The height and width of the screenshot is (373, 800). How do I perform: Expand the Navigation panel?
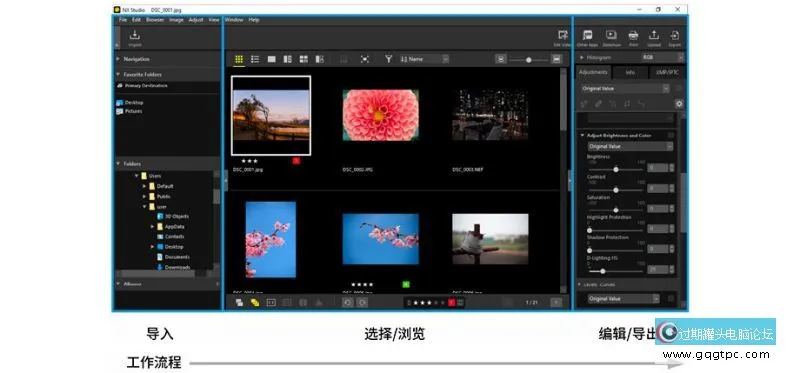(118, 59)
